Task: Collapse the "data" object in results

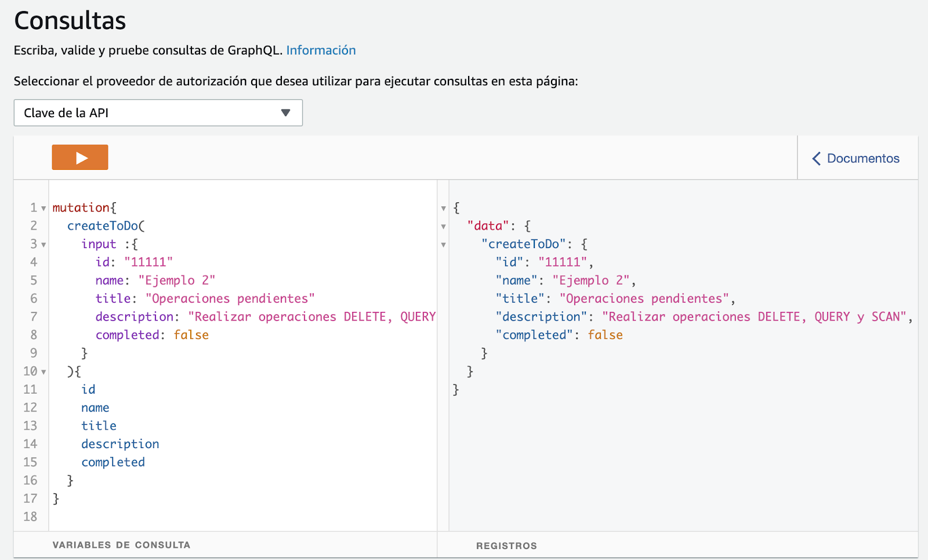Action: [x=443, y=227]
